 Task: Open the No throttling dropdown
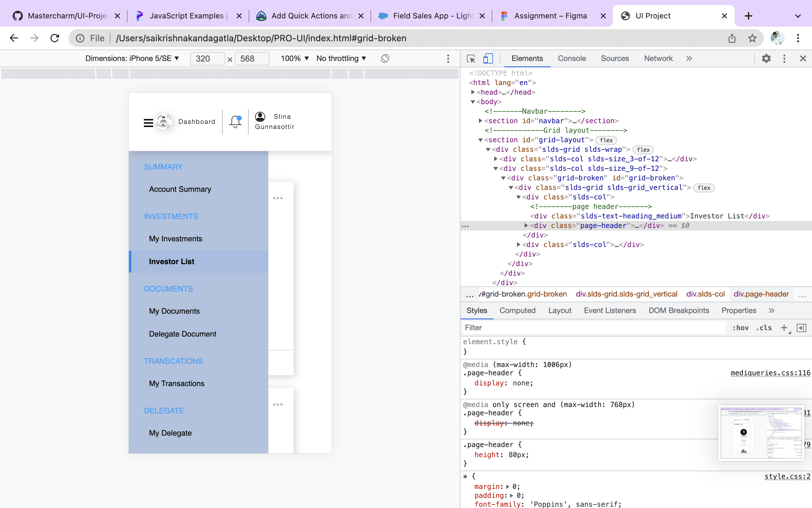tap(341, 58)
